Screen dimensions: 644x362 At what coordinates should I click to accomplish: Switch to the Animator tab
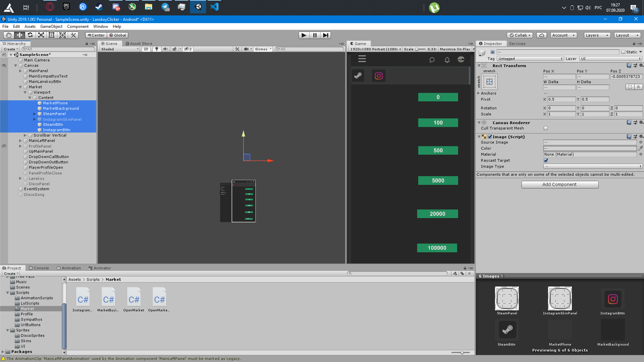[x=100, y=268]
